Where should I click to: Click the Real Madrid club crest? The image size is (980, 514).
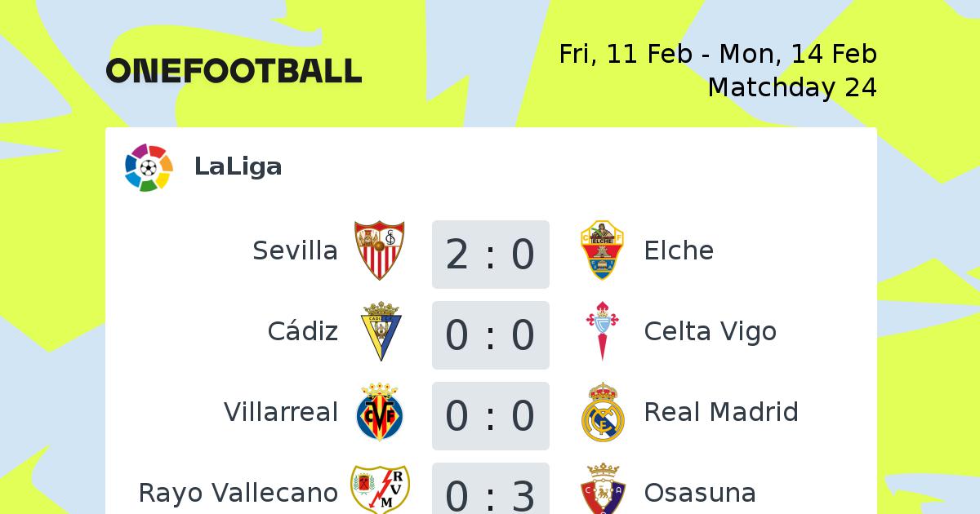tap(602, 412)
